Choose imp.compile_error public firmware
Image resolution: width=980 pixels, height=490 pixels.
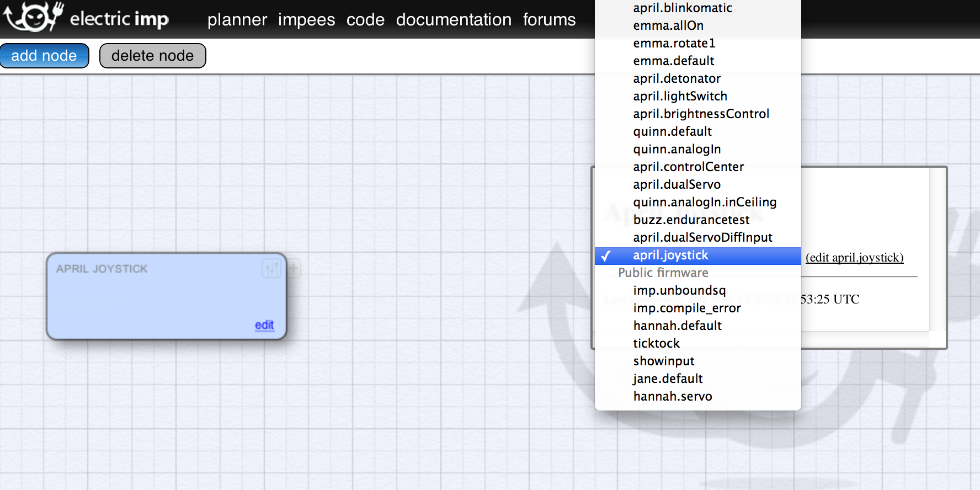pyautogui.click(x=698, y=308)
